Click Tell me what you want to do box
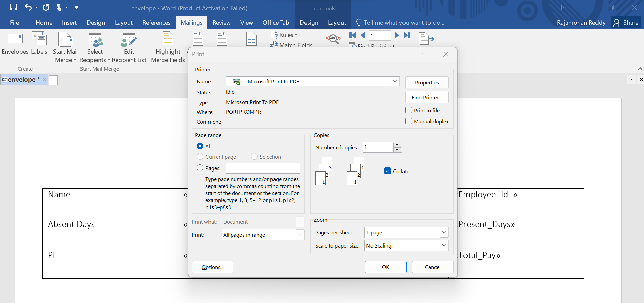Screen dimensions: 644x303 pos(404,23)
